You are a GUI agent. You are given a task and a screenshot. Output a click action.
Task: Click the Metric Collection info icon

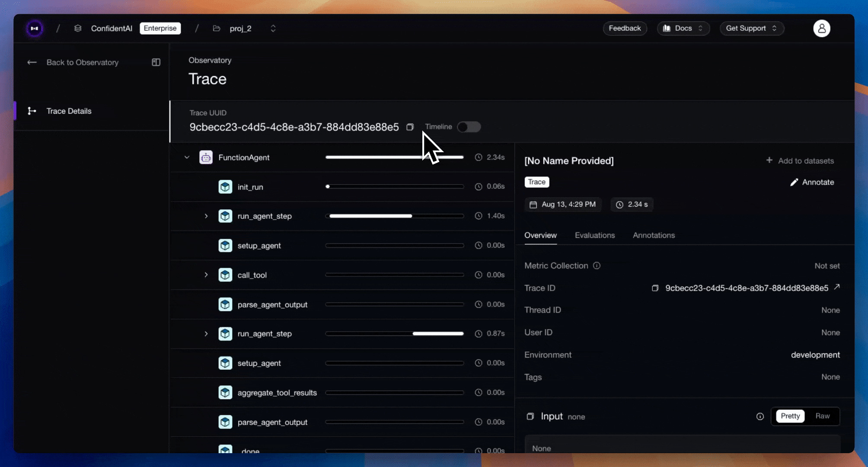[597, 265]
